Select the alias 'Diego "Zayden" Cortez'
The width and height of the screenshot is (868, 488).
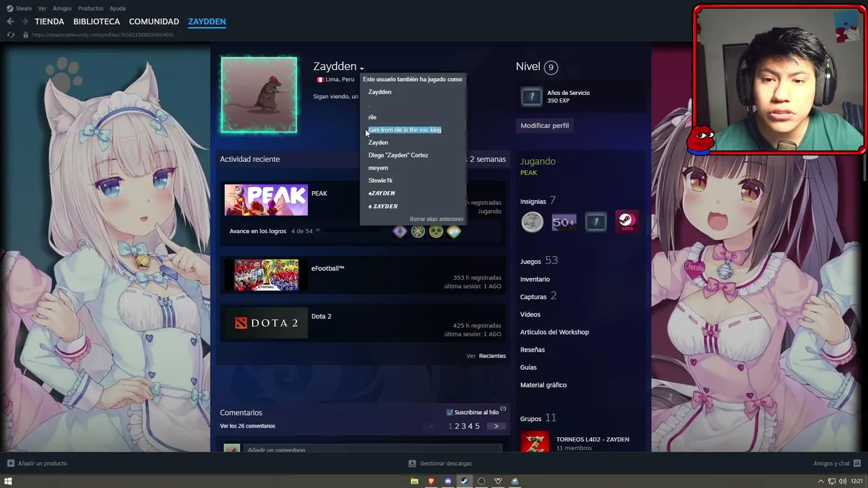tap(398, 155)
